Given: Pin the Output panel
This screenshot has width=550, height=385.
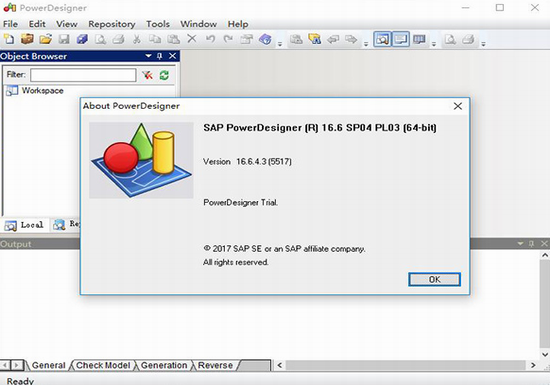Looking at the screenshot, I should (531, 243).
